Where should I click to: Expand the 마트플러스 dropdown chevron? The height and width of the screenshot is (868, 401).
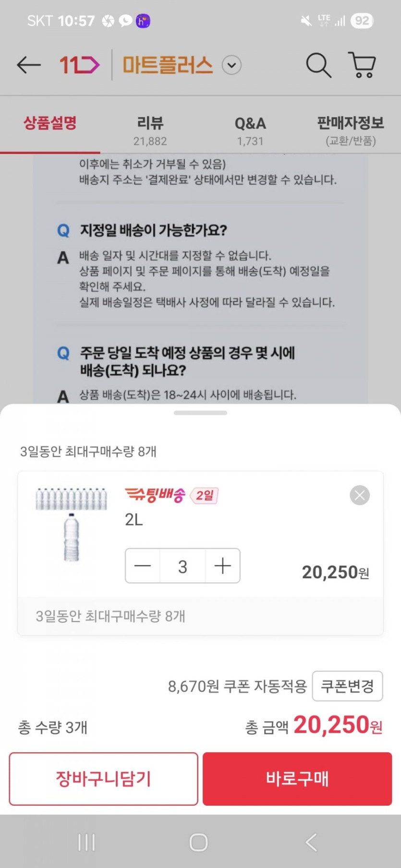tap(231, 65)
